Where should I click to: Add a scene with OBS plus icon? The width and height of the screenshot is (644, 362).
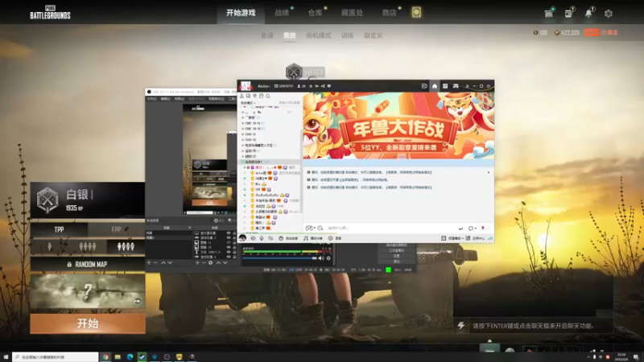coord(149,263)
